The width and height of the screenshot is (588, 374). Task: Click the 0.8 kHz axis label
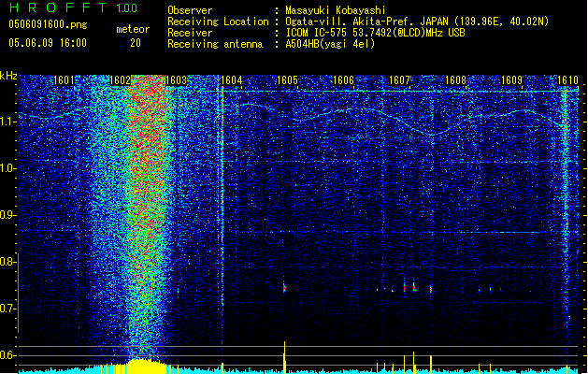click(7, 262)
